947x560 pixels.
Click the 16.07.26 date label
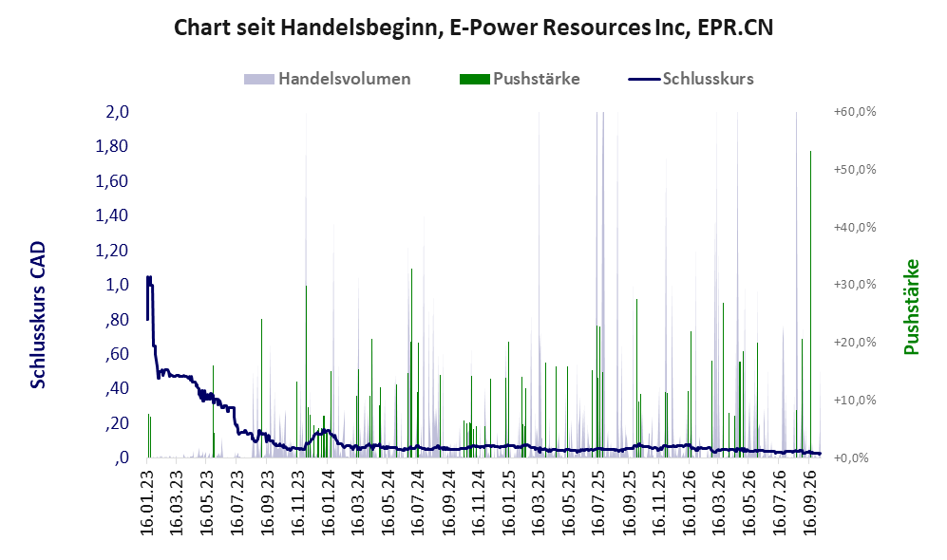coord(780,502)
